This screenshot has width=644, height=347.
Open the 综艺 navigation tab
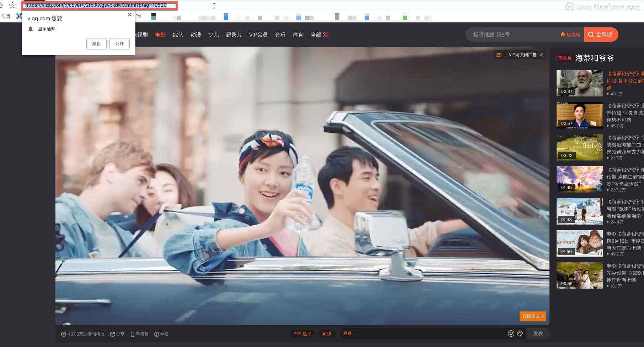[x=178, y=35]
